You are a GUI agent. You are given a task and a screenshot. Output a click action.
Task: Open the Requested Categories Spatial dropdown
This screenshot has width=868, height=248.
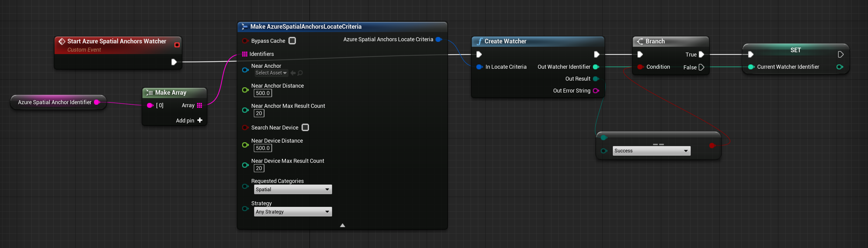(293, 190)
